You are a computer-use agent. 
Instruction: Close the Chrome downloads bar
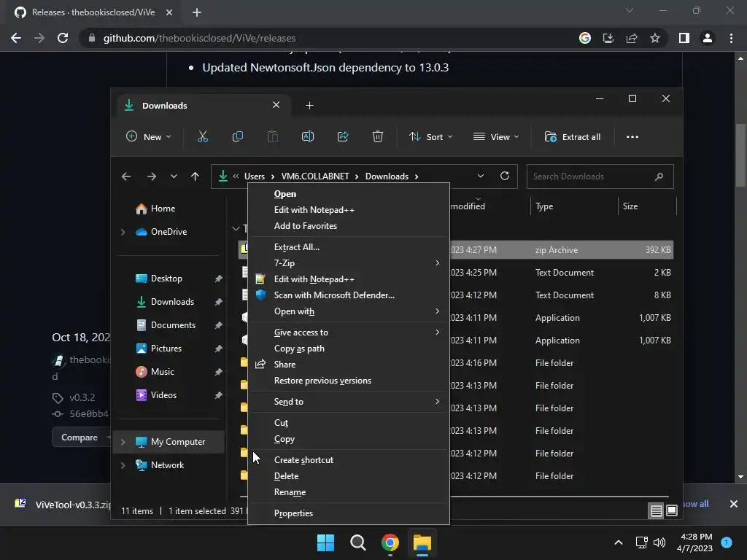click(734, 504)
